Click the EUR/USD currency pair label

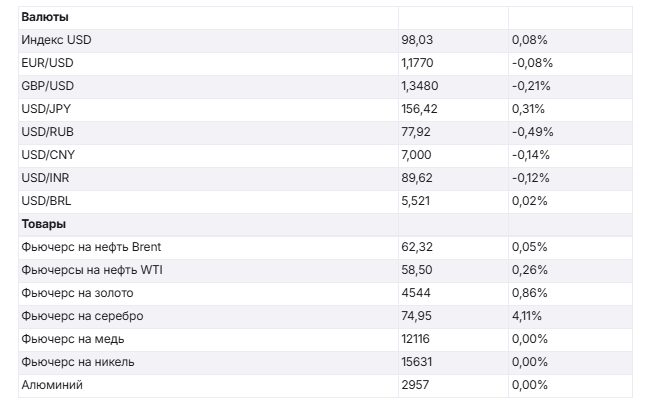[x=47, y=63]
